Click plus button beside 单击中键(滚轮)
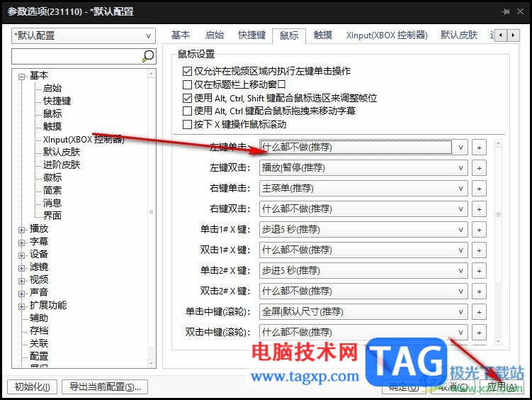Viewport: 532px width, 400px height. (479, 312)
